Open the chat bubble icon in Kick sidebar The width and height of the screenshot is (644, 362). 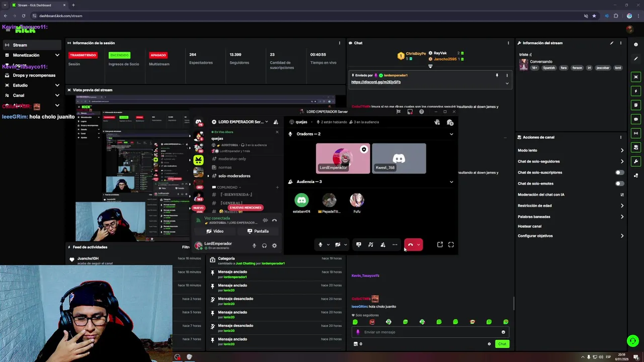click(636, 119)
